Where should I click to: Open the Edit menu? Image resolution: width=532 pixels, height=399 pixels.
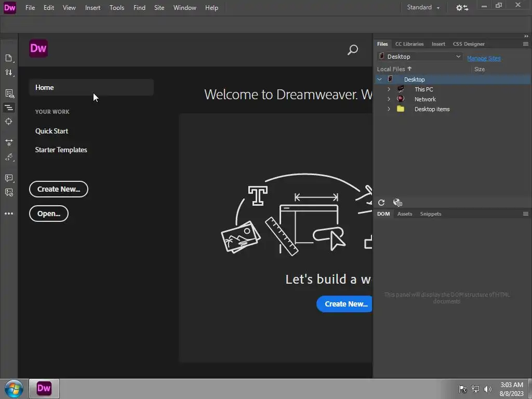pyautogui.click(x=49, y=7)
